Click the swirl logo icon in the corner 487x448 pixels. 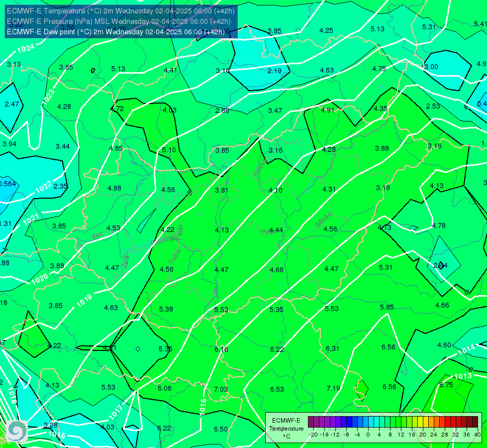(16, 431)
